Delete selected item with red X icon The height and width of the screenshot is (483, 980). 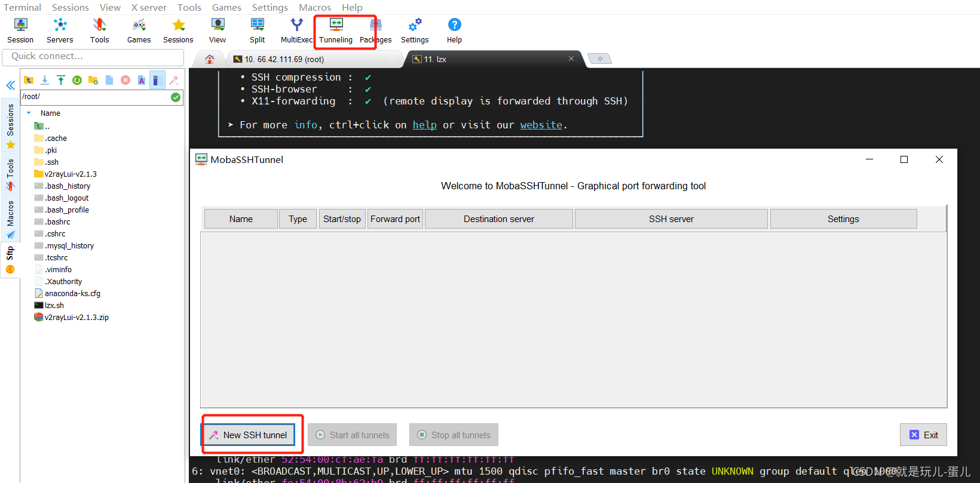click(125, 80)
